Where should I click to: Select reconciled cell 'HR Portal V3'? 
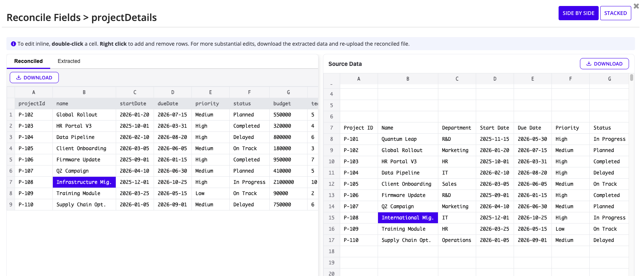tap(84, 126)
